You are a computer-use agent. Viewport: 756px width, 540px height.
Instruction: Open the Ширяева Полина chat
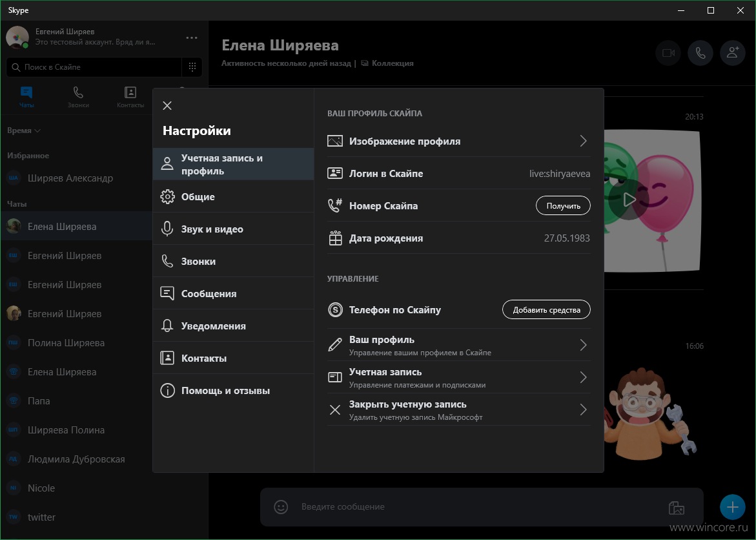coord(76,430)
